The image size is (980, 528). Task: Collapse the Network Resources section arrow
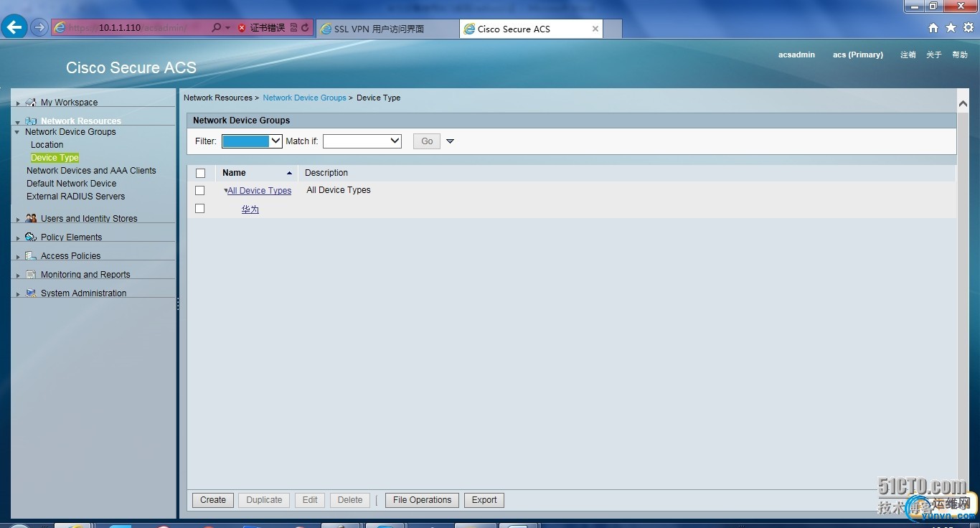click(x=18, y=122)
